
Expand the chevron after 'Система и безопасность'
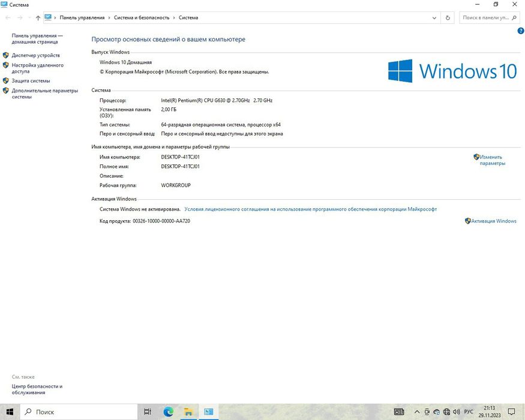tap(174, 18)
